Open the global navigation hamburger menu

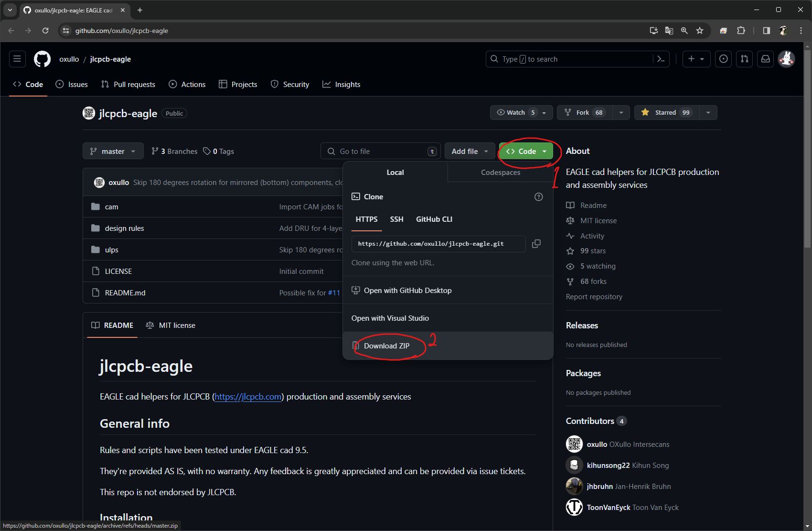17,59
